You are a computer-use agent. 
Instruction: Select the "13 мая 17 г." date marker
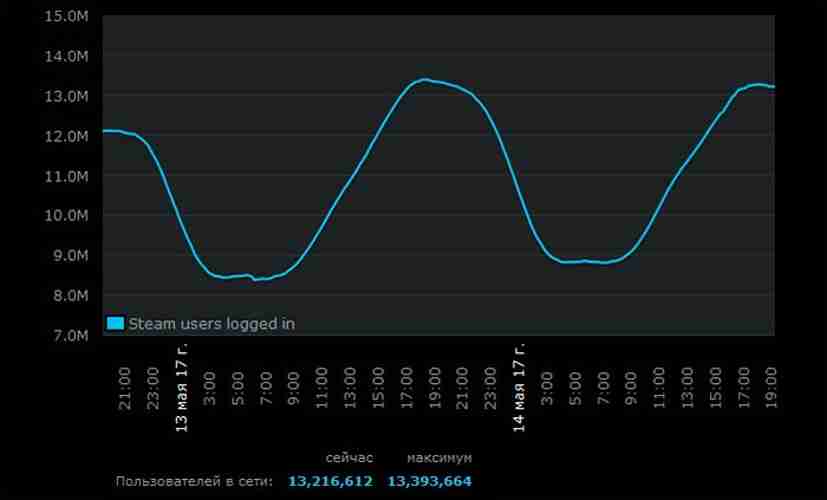point(182,386)
